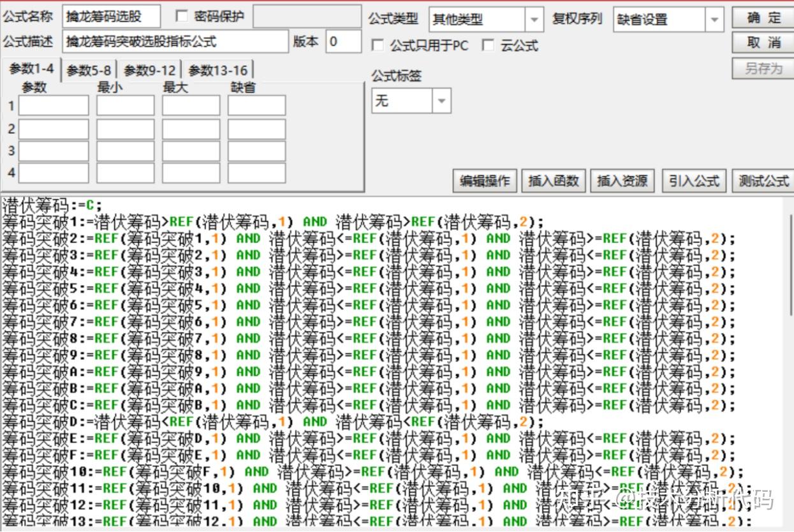Toggle the 公式只用于PC checkbox
Viewport: 794px width, 532px height.
coord(378,45)
